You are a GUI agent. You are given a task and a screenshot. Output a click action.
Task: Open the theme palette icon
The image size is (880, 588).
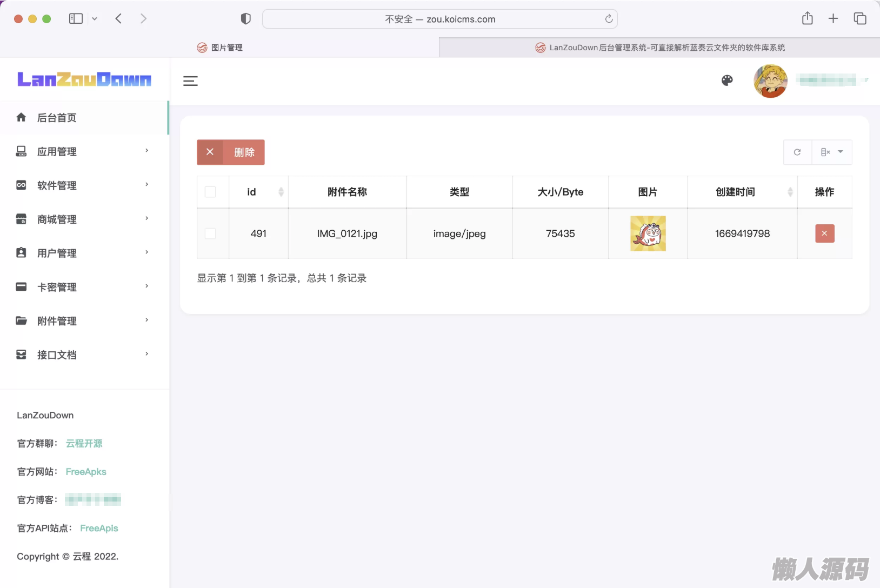tap(727, 81)
